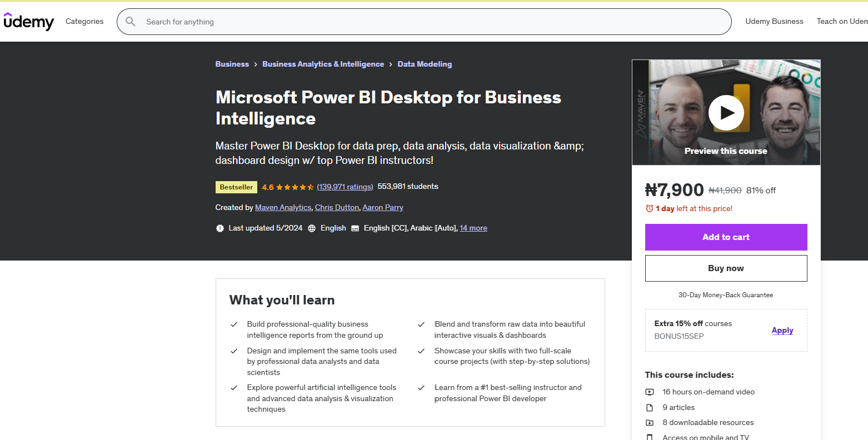
Task: Click the search magnifier icon
Action: [131, 22]
